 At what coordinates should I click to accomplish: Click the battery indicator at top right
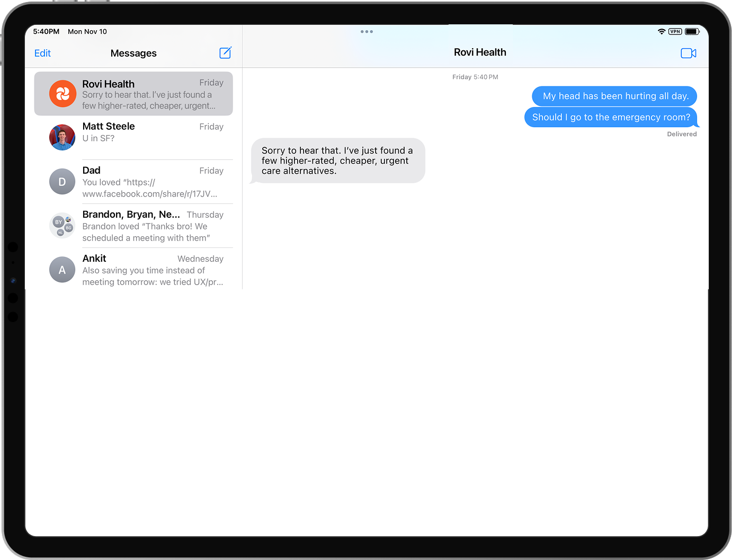point(692,31)
